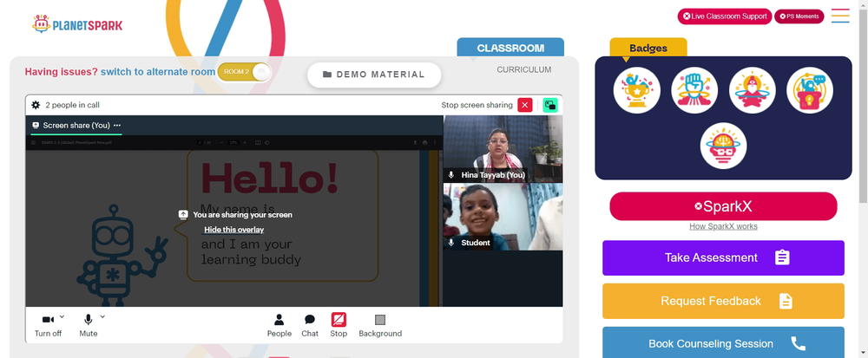Open the hamburger menu
The width and height of the screenshot is (868, 358).
pyautogui.click(x=840, y=16)
